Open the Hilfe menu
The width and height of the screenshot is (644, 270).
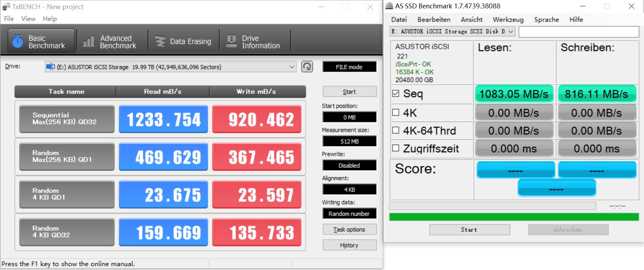coord(576,20)
